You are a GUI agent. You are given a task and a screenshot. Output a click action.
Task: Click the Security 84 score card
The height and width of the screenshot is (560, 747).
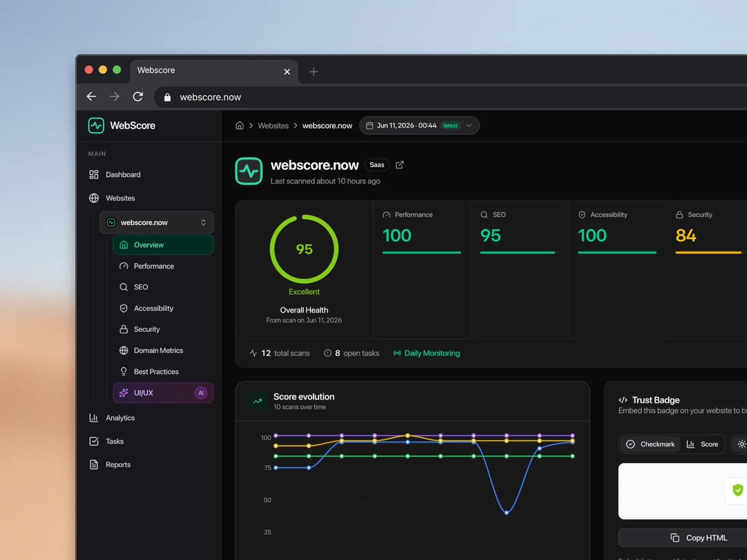[x=707, y=269]
